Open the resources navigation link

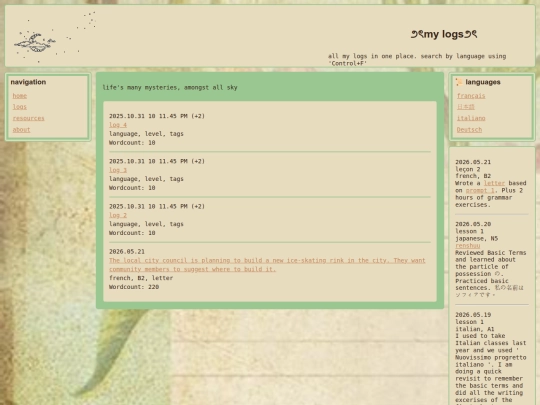(x=29, y=118)
